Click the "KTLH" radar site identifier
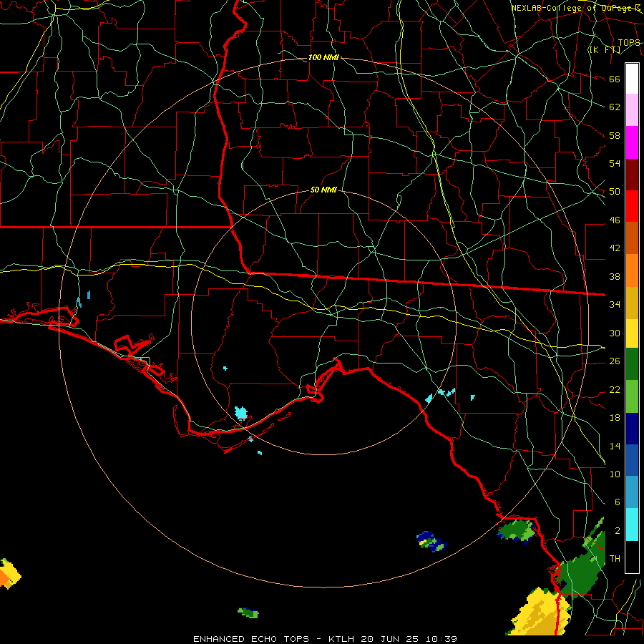Viewport: 644px width, 644px height. (x=342, y=639)
